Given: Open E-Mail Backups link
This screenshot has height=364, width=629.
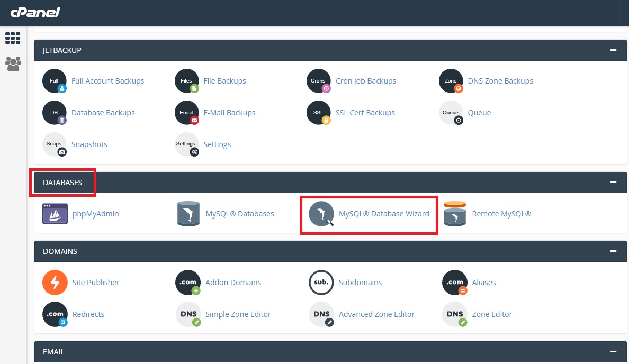Looking at the screenshot, I should [229, 113].
